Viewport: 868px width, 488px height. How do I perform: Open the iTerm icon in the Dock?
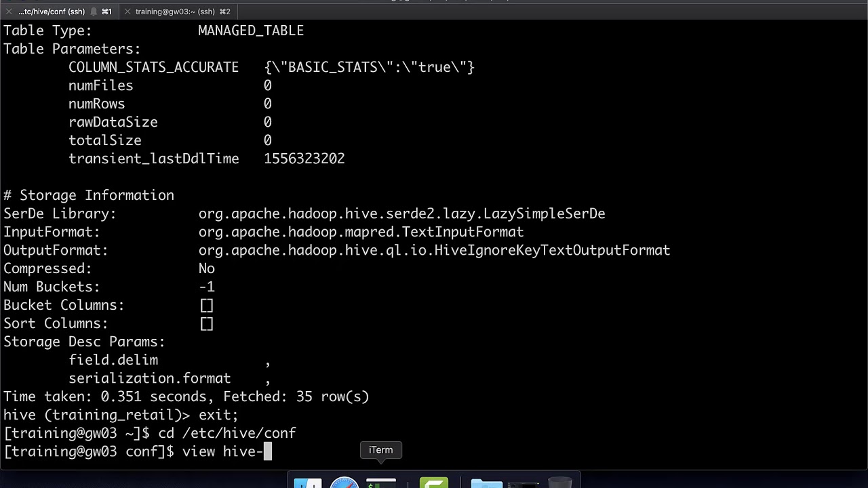(381, 483)
